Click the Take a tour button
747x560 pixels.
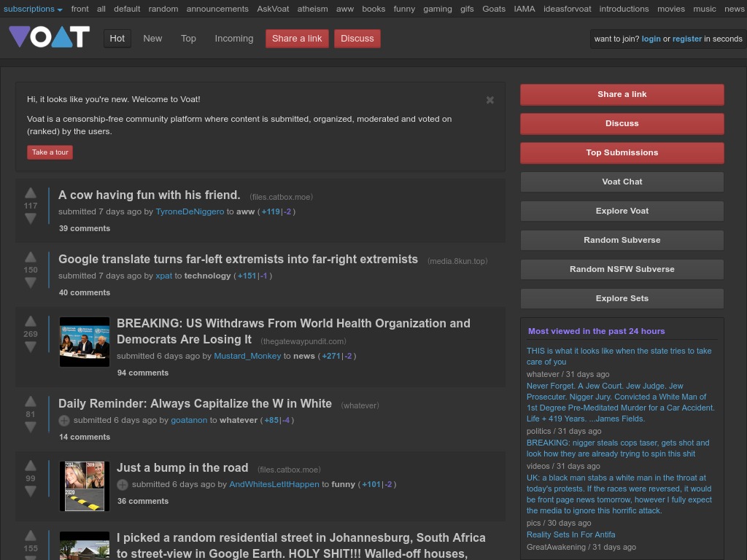pos(50,152)
